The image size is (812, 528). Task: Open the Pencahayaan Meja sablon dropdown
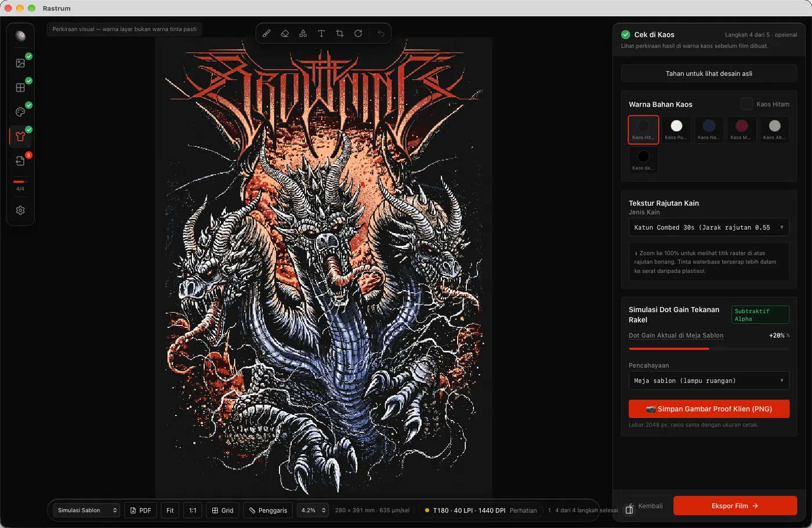pos(709,381)
